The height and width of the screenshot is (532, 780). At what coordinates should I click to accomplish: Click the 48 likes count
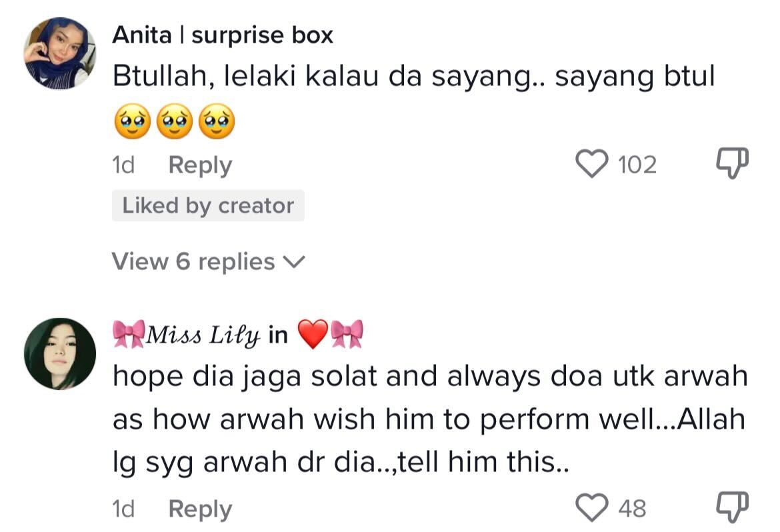point(633,509)
